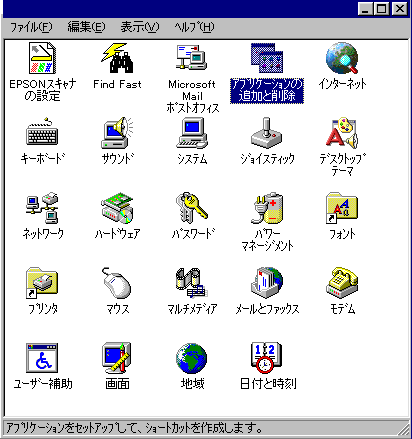Click the window resize grip in status bar

(x=403, y=430)
